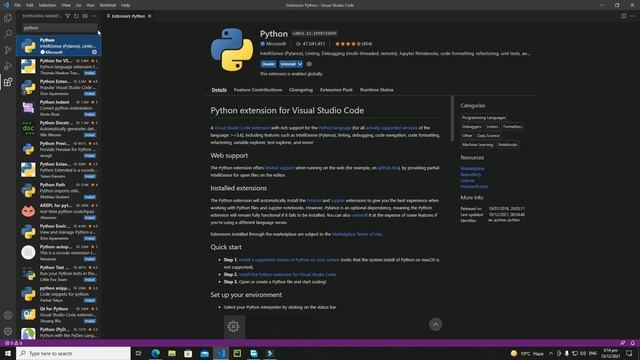Viewport: 640px width, 360px height.
Task: Clear extensions search results icon
Action: point(85,16)
